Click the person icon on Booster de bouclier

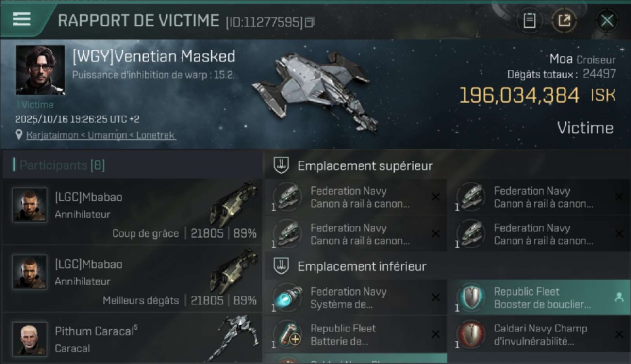click(x=619, y=298)
